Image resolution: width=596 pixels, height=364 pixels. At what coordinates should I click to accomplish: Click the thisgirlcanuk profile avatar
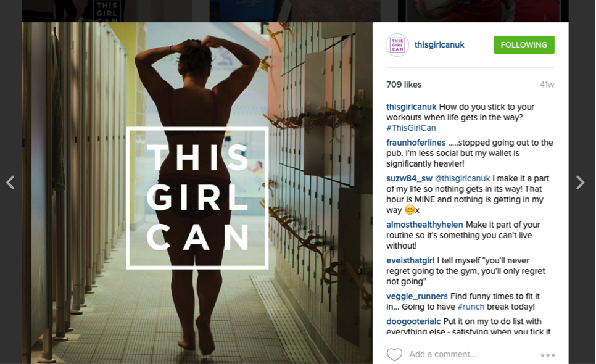coord(397,45)
